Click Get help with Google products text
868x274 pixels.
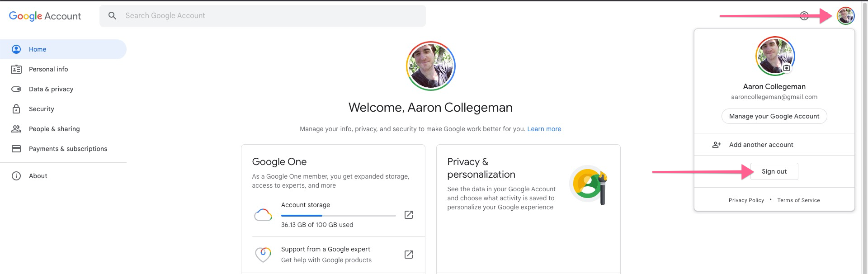click(x=326, y=260)
